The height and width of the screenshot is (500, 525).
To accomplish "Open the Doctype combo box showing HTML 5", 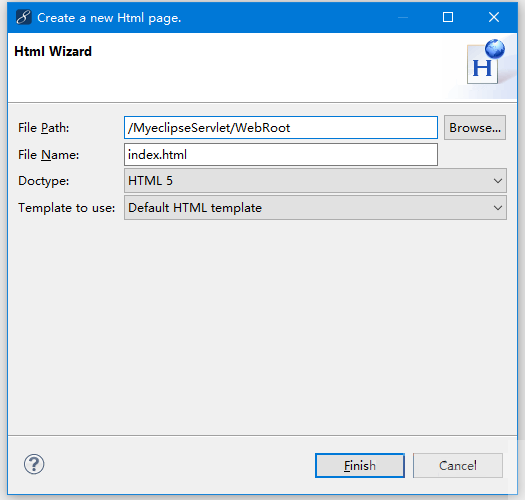I will coord(315,181).
